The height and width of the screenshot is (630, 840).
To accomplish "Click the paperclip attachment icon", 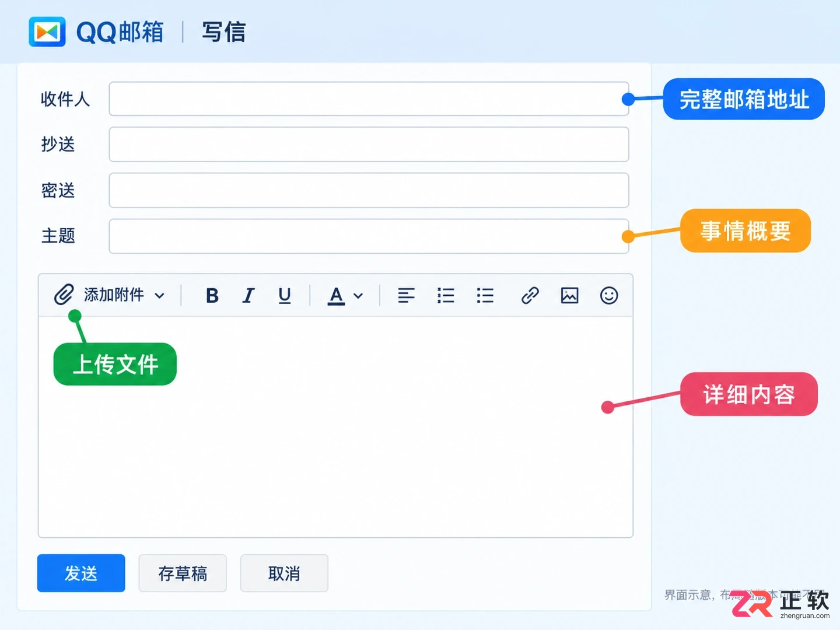I will pos(64,295).
